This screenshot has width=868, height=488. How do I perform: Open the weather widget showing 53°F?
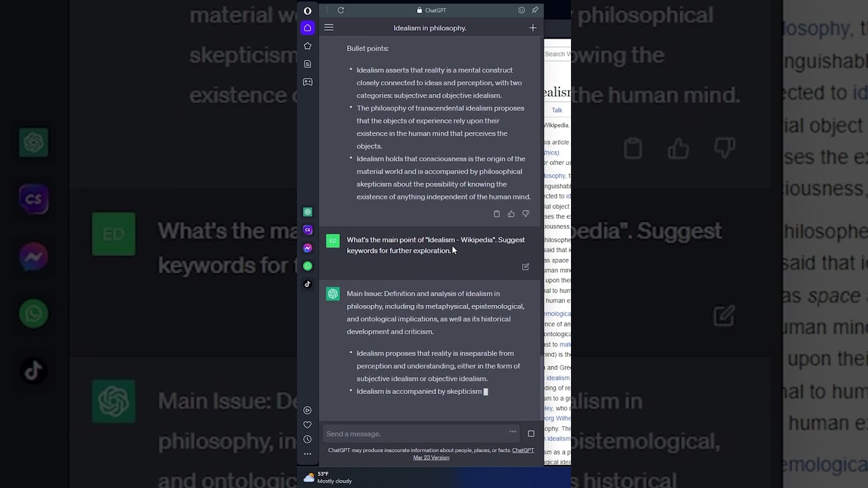coord(328,478)
